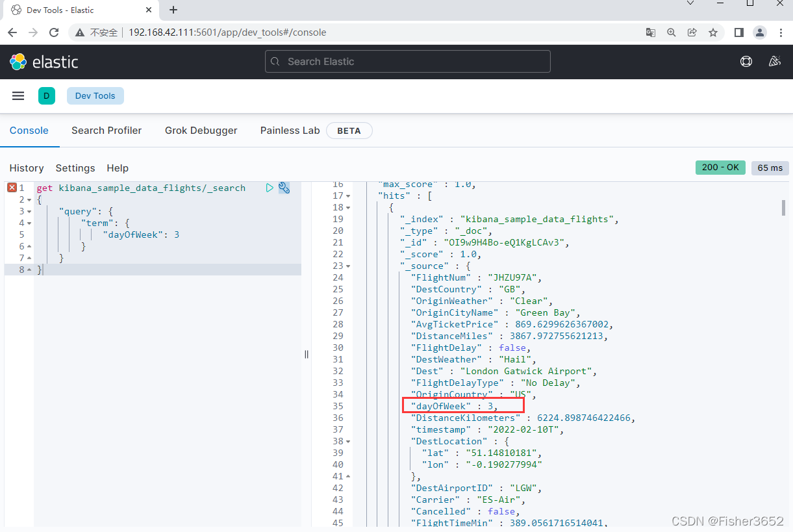The height and width of the screenshot is (532, 793).
Task: Click the Elastic logo
Action: [44, 62]
